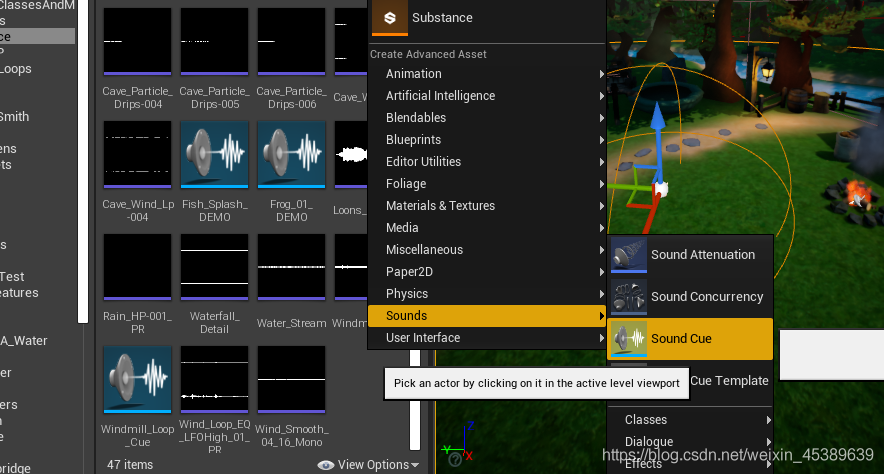Select the Windmill_Loop_Cue asset icon
This screenshot has width=884, height=474.
pos(138,380)
